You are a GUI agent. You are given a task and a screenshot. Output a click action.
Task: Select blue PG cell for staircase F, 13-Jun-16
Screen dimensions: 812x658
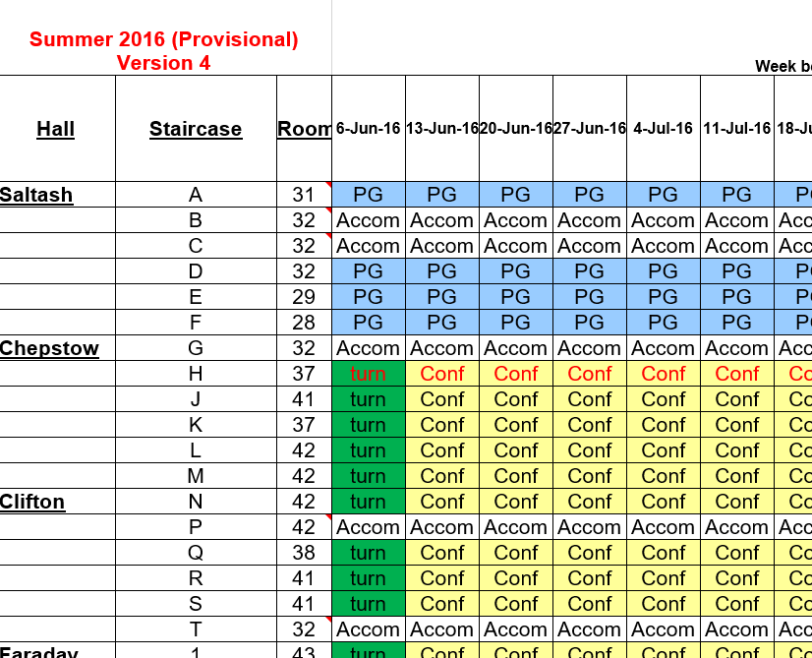(x=442, y=323)
